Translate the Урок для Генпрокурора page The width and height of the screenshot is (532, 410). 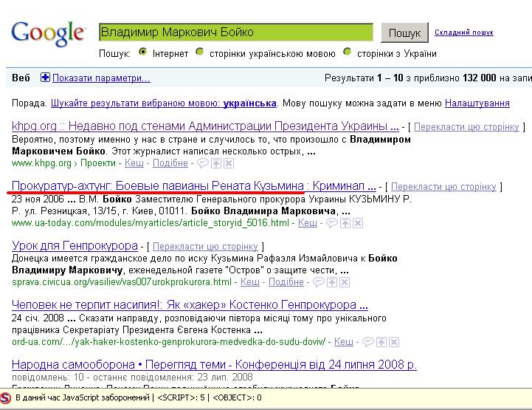[205, 246]
